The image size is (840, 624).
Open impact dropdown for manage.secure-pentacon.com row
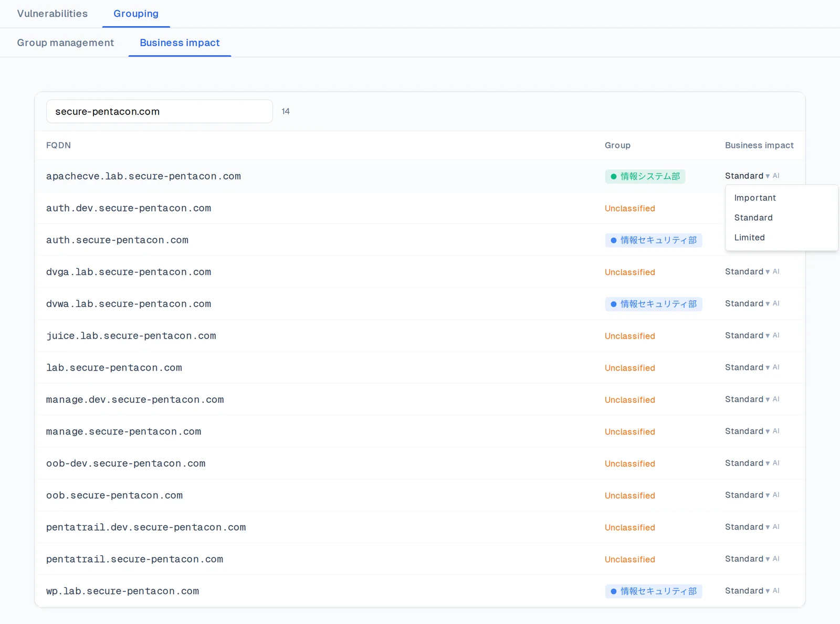[748, 431]
